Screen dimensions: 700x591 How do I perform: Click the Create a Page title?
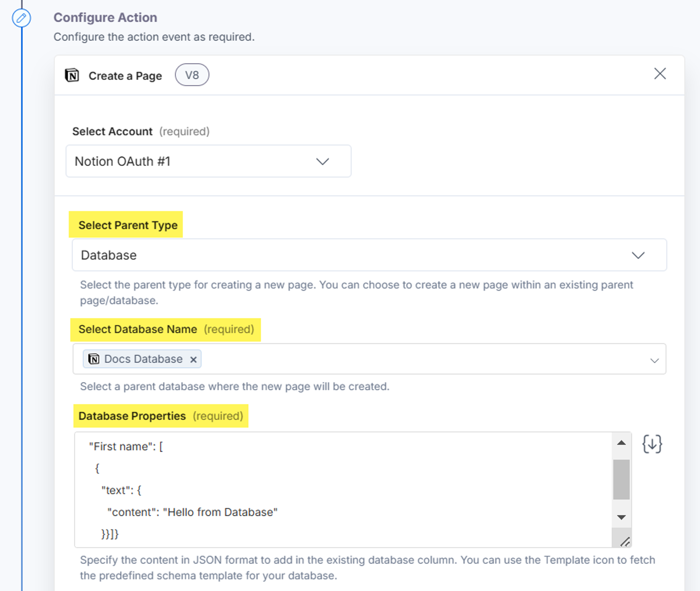click(125, 76)
